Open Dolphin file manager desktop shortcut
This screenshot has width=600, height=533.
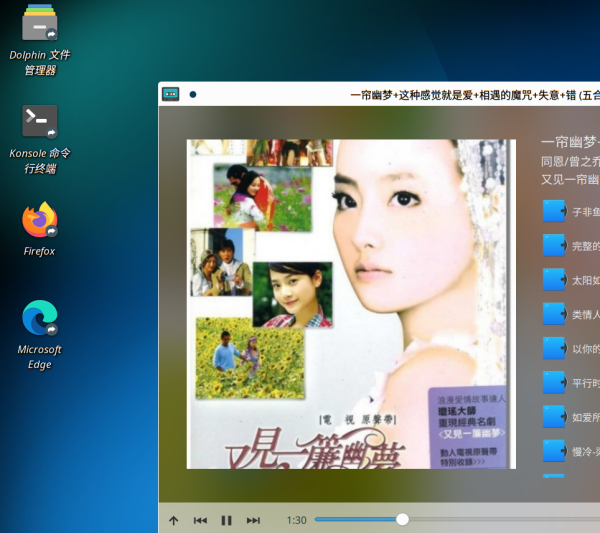click(x=40, y=39)
